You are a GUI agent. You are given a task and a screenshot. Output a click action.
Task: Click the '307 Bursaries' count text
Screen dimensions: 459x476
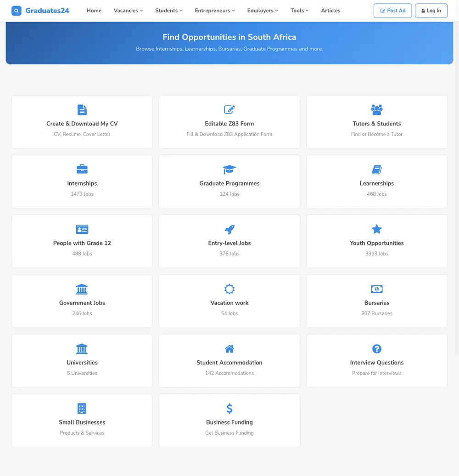click(x=376, y=313)
